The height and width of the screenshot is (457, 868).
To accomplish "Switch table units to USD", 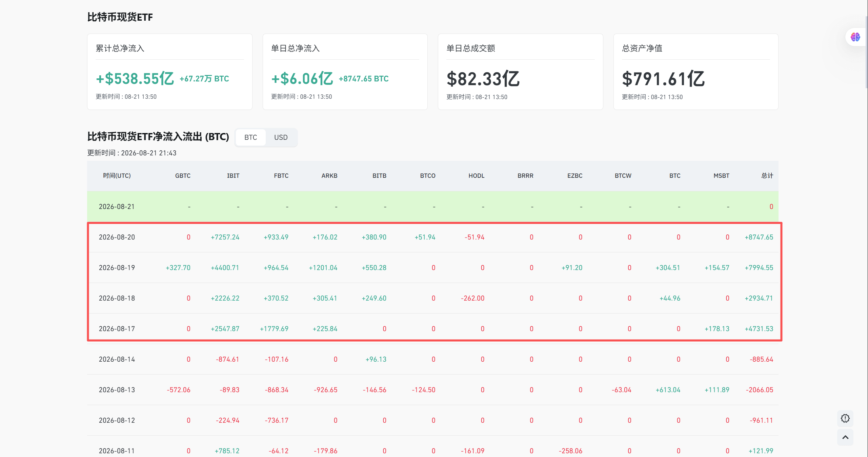I will coord(281,137).
